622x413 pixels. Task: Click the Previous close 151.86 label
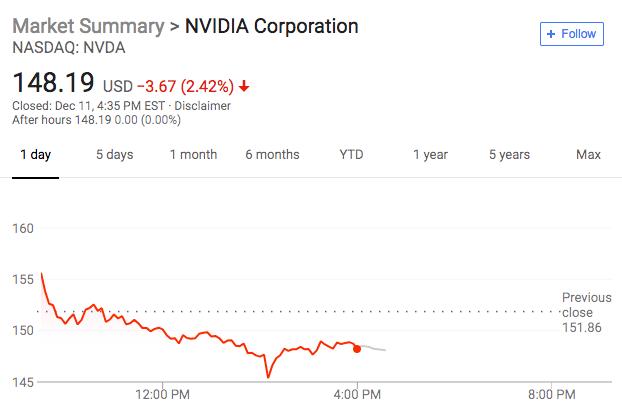coord(586,313)
